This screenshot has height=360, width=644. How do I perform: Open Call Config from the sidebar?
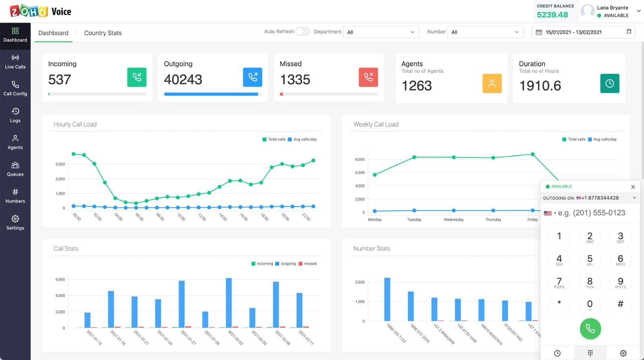tap(15, 88)
